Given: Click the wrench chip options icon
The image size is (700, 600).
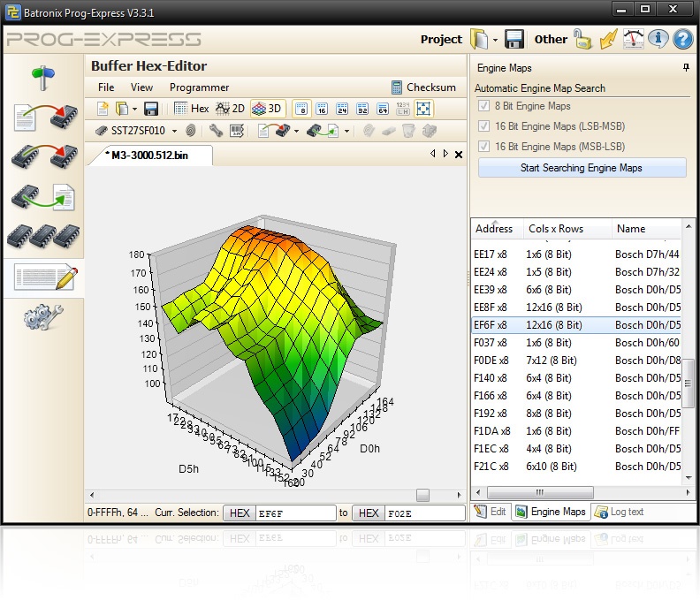Looking at the screenshot, I should [x=216, y=131].
